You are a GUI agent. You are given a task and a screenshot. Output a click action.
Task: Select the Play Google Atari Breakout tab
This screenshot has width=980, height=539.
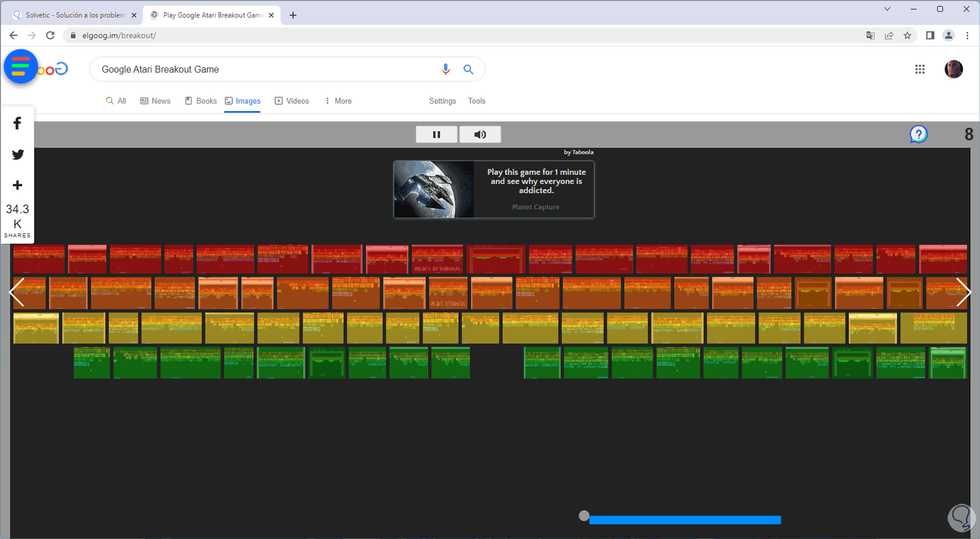211,15
